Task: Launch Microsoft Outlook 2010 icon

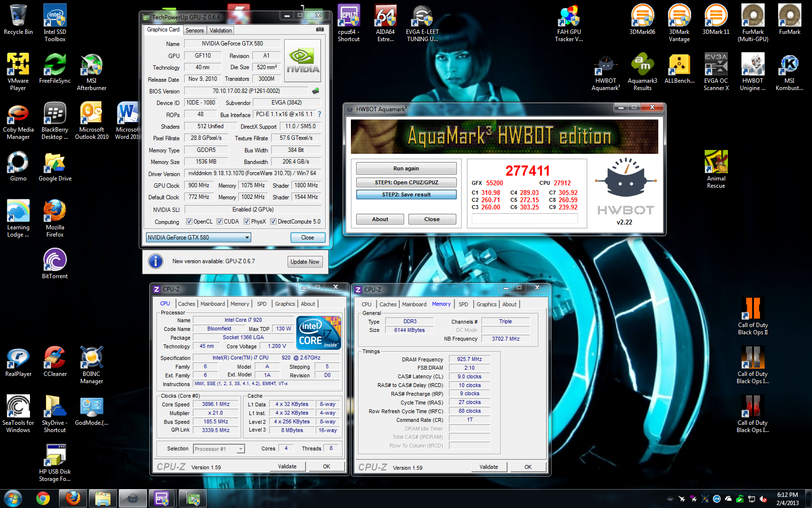Action: (91, 120)
